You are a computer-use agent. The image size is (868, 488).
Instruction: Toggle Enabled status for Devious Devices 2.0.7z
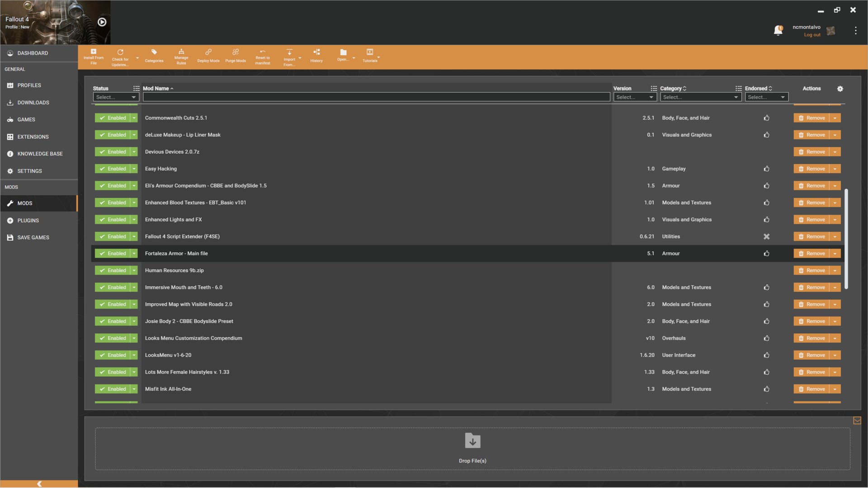113,152
